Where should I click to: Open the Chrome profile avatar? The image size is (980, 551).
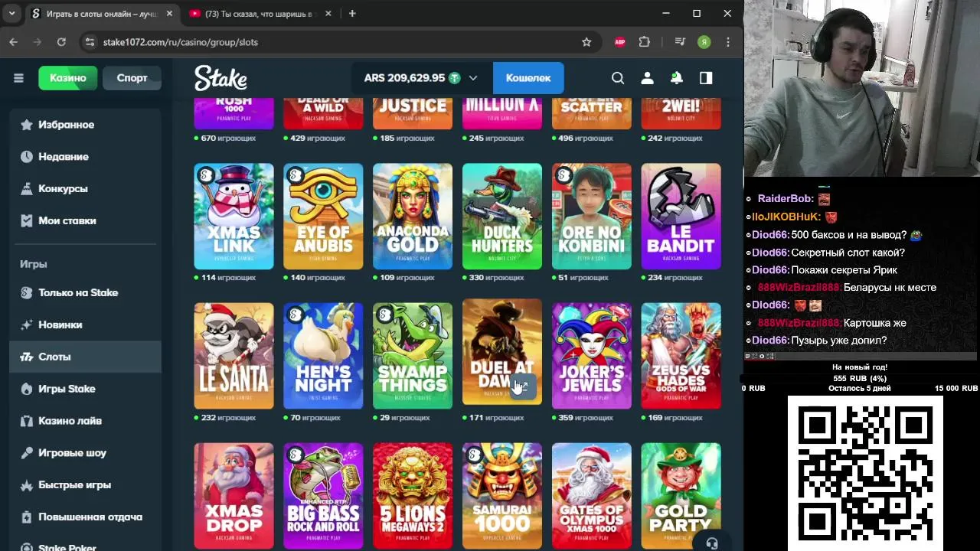click(x=704, y=42)
